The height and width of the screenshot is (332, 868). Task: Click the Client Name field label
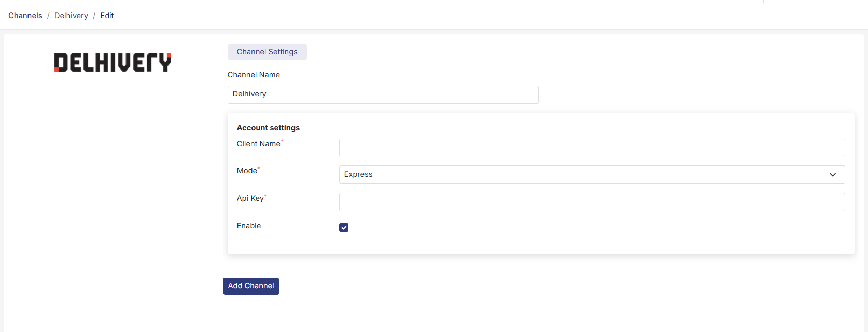click(x=258, y=144)
